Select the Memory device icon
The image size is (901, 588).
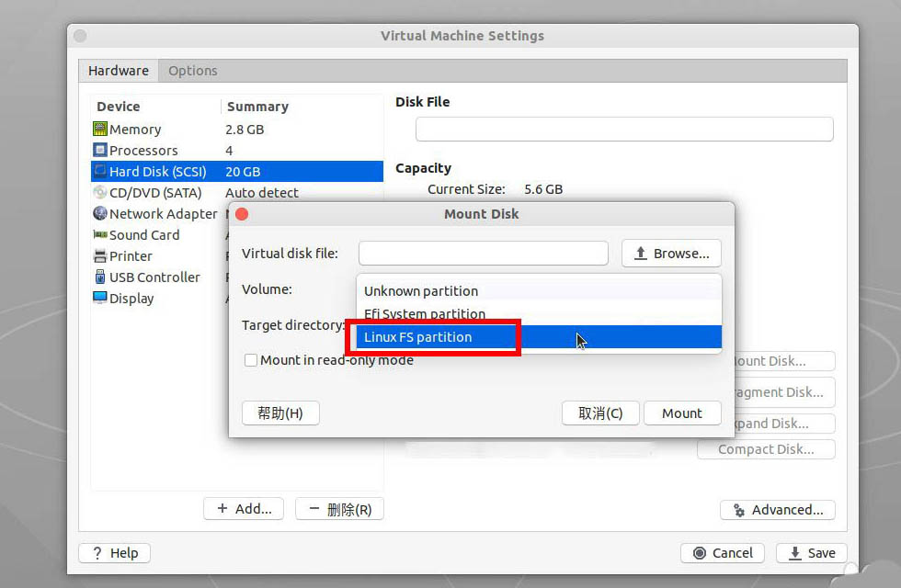(102, 129)
